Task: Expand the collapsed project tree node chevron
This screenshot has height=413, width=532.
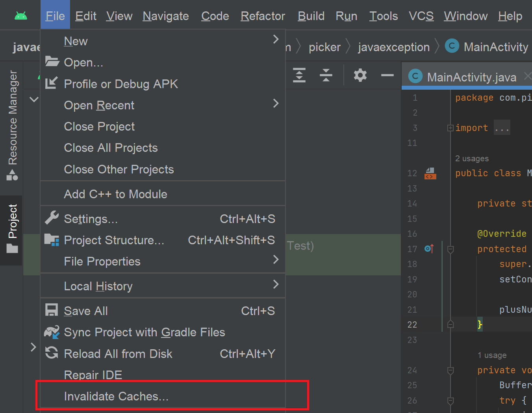Action: pos(33,347)
